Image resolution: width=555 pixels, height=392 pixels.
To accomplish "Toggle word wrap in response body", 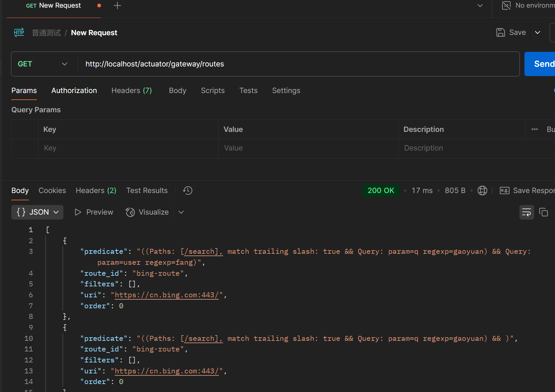I will pos(526,212).
